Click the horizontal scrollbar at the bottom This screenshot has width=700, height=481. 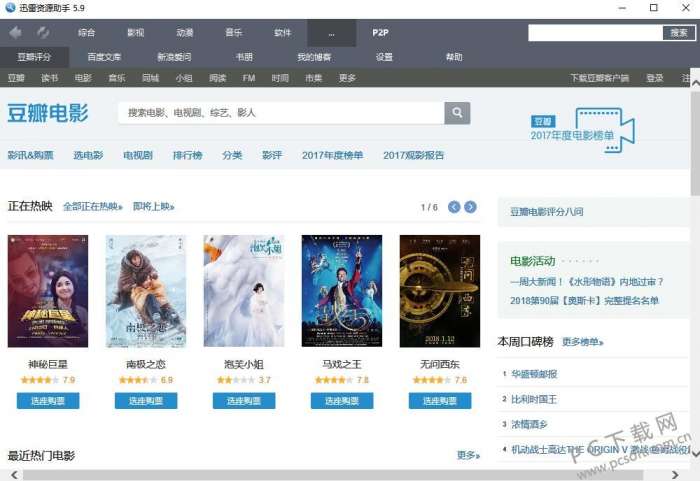tap(333, 475)
